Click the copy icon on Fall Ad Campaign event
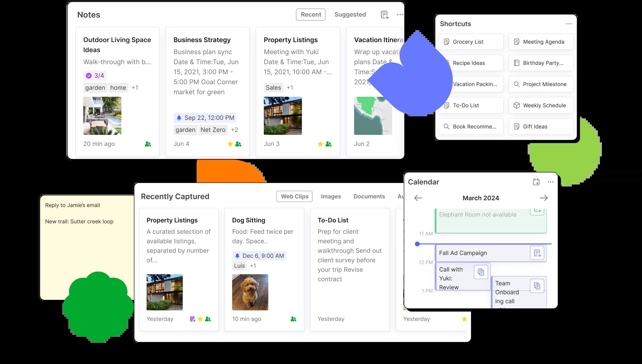The image size is (642, 364). coord(537,253)
